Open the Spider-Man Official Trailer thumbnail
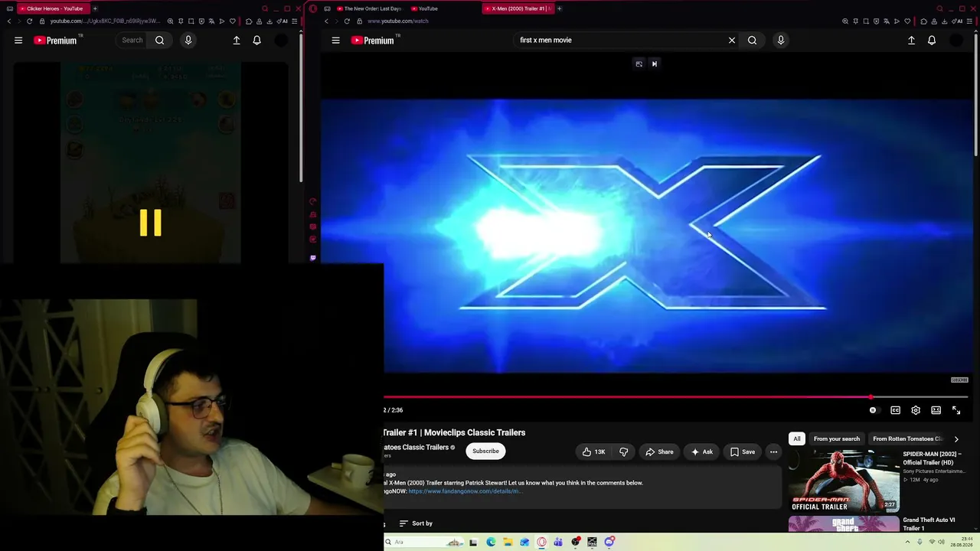980x551 pixels. (x=844, y=481)
